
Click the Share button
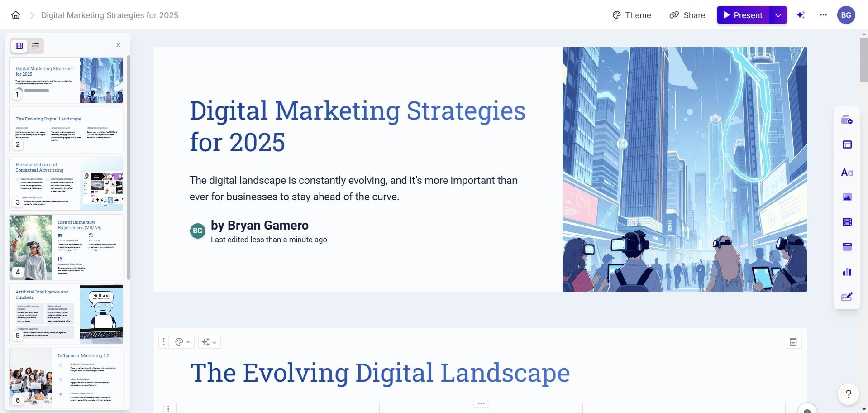pos(687,15)
